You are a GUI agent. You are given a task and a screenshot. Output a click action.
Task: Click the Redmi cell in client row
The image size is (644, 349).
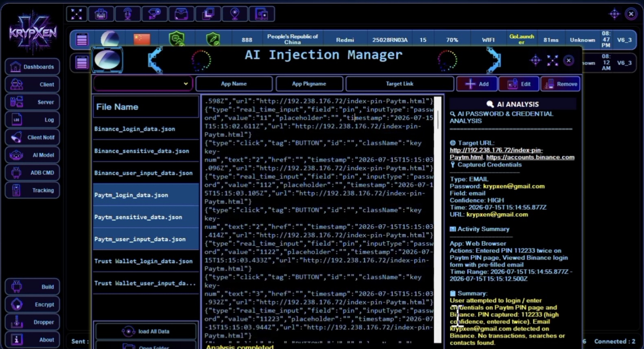tap(345, 40)
